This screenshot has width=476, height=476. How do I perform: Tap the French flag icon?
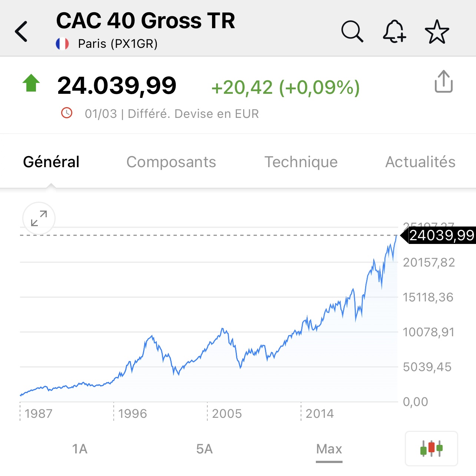tap(62, 44)
